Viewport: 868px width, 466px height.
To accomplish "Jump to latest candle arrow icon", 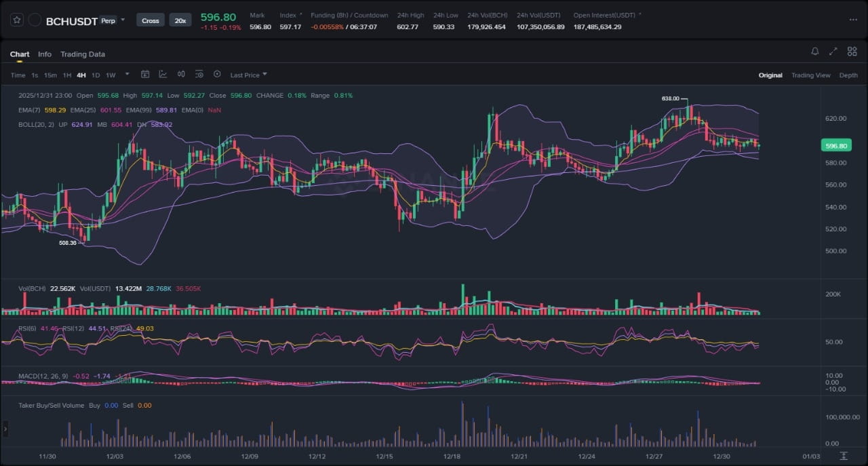I will (x=844, y=456).
